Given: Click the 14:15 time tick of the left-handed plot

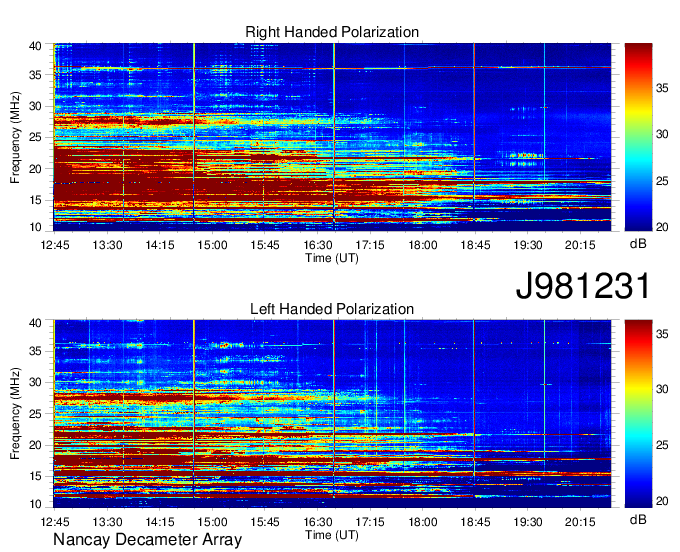Looking at the screenshot, I should [160, 522].
